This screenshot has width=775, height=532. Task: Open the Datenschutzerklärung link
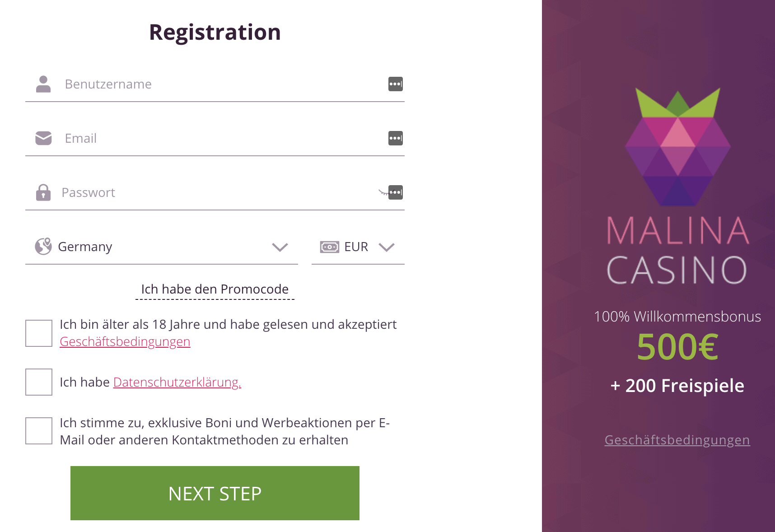coord(177,383)
